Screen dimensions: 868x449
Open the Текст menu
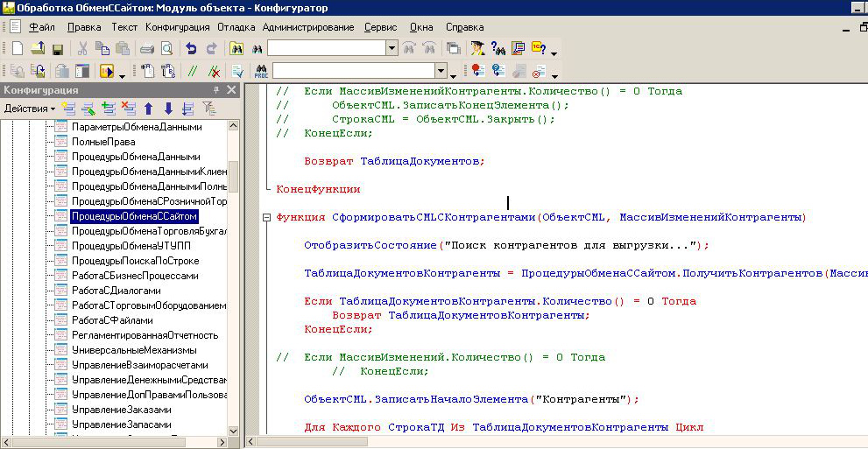point(124,27)
